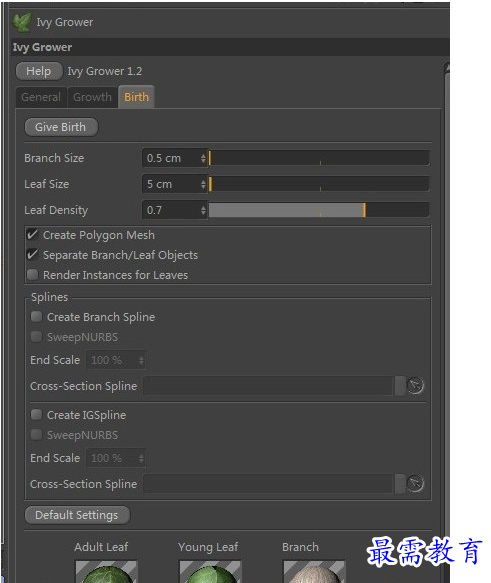491x583 pixels.
Task: Open the Help button
Action: pyautogui.click(x=39, y=71)
